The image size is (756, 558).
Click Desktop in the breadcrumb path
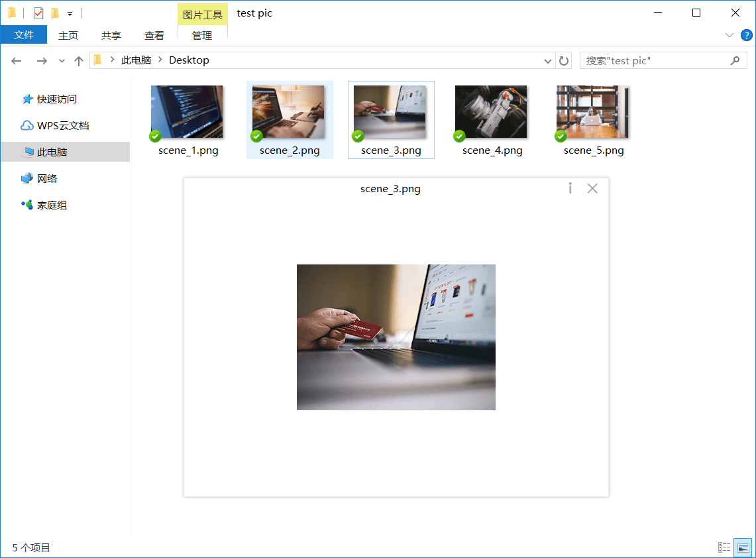(x=189, y=60)
